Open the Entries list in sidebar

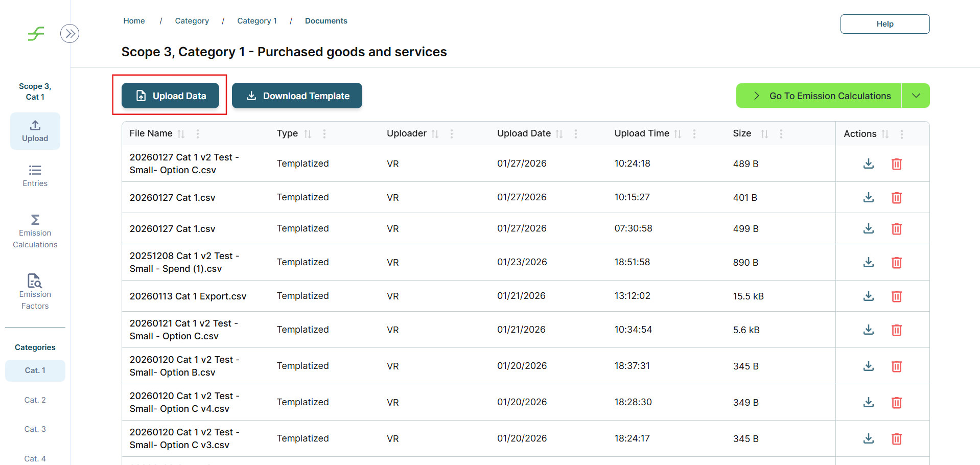pyautogui.click(x=35, y=176)
